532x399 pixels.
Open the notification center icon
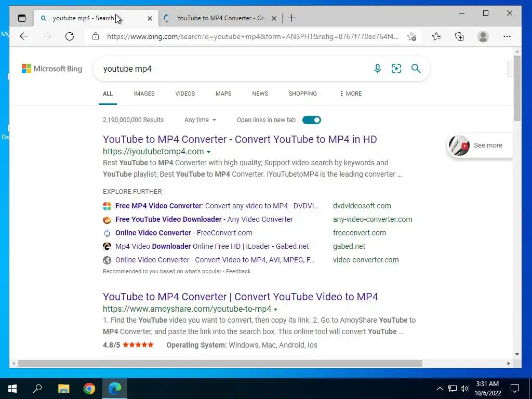point(515,389)
